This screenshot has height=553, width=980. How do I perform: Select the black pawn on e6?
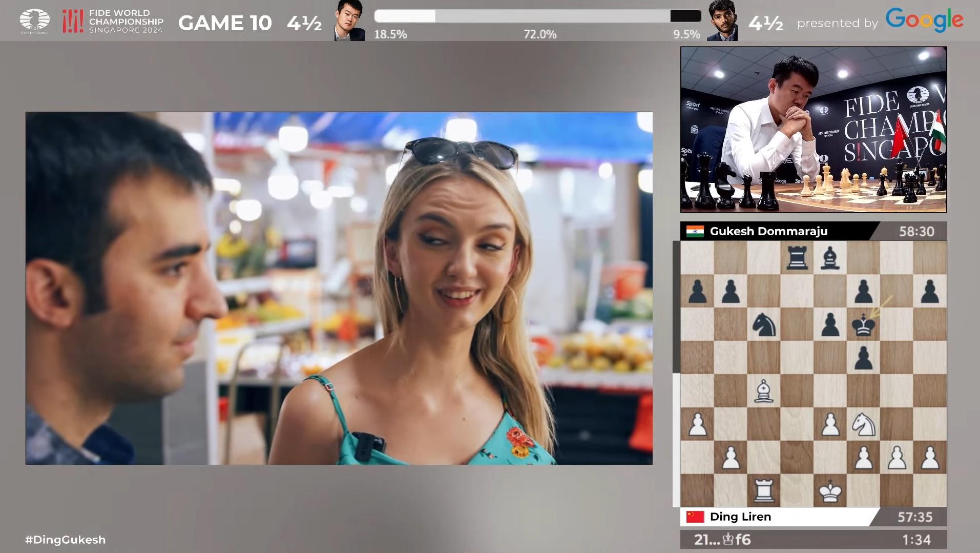tap(830, 325)
